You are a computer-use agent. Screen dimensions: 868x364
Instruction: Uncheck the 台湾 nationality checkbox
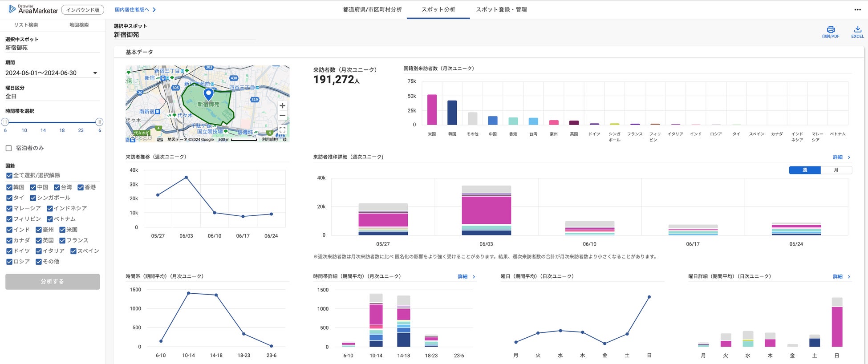click(x=57, y=187)
